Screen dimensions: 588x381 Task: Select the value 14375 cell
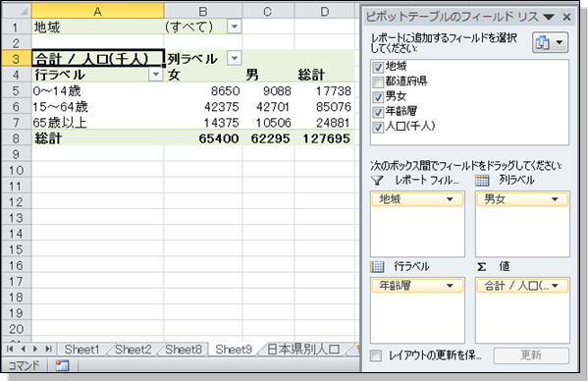click(x=203, y=123)
